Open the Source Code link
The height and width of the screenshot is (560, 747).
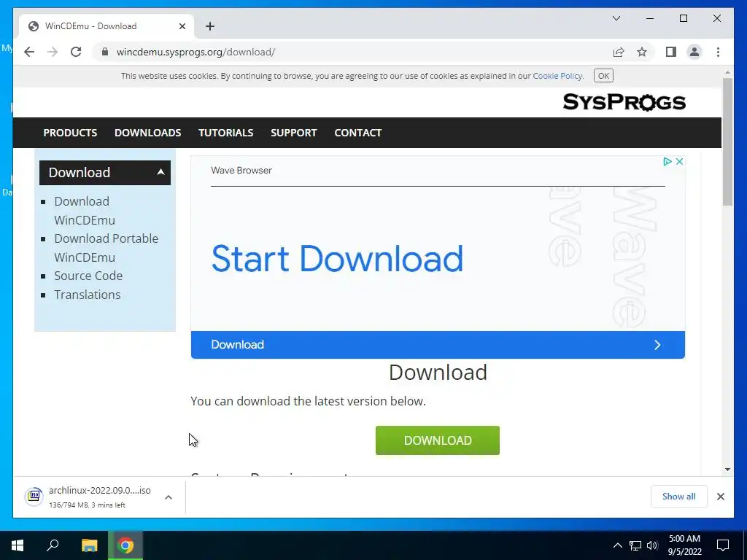[x=88, y=276]
